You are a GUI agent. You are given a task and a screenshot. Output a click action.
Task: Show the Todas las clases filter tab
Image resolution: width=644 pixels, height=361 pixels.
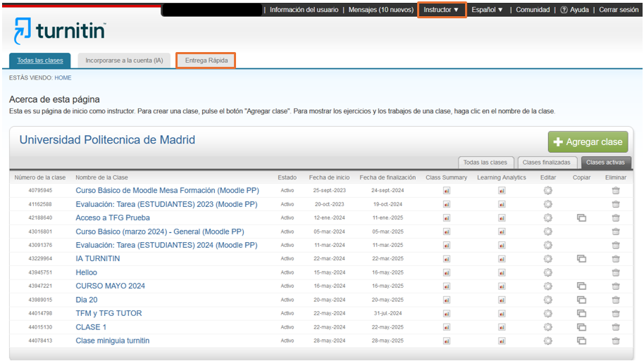[485, 163]
